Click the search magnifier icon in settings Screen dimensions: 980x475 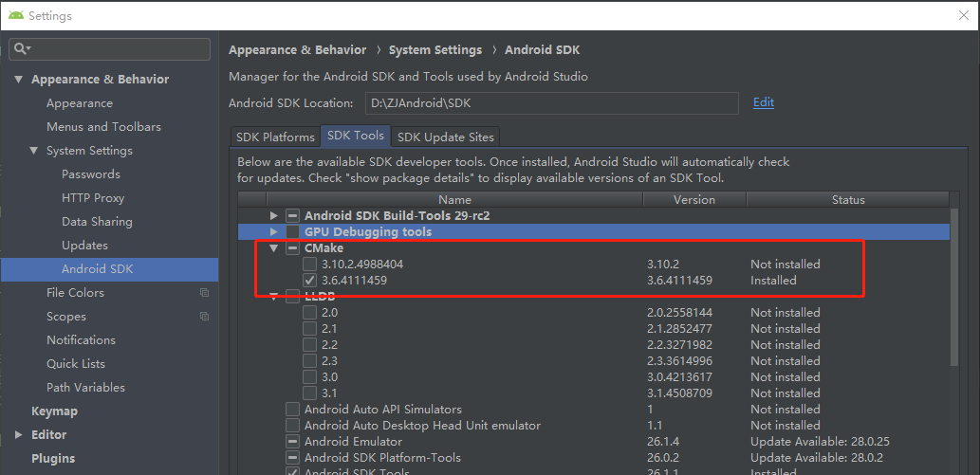(20, 48)
